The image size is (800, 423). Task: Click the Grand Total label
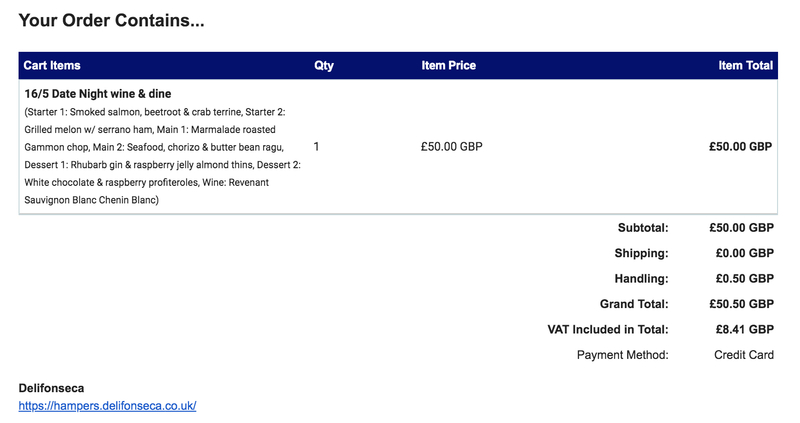[630, 304]
